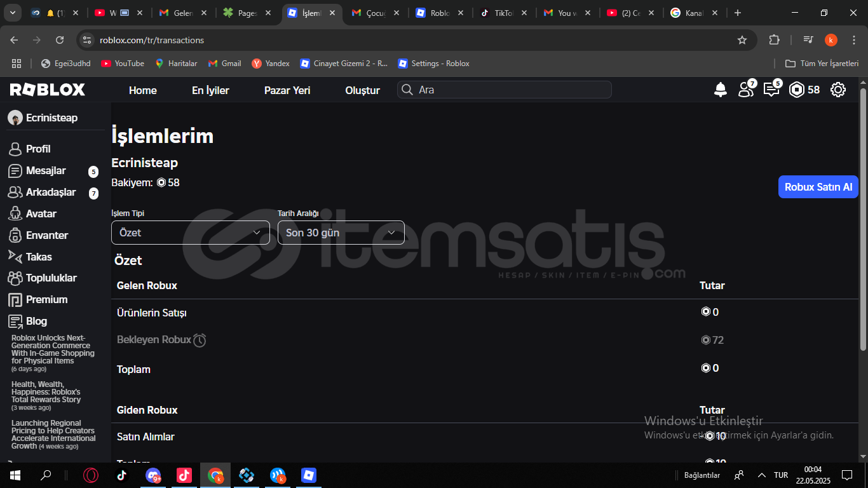
Task: Click the address bar URL
Action: pyautogui.click(x=152, y=40)
